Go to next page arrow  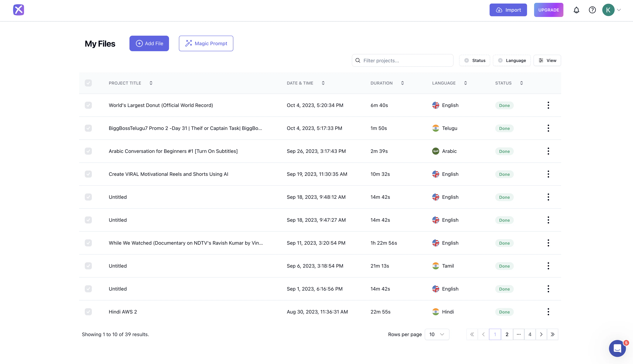coord(541,334)
